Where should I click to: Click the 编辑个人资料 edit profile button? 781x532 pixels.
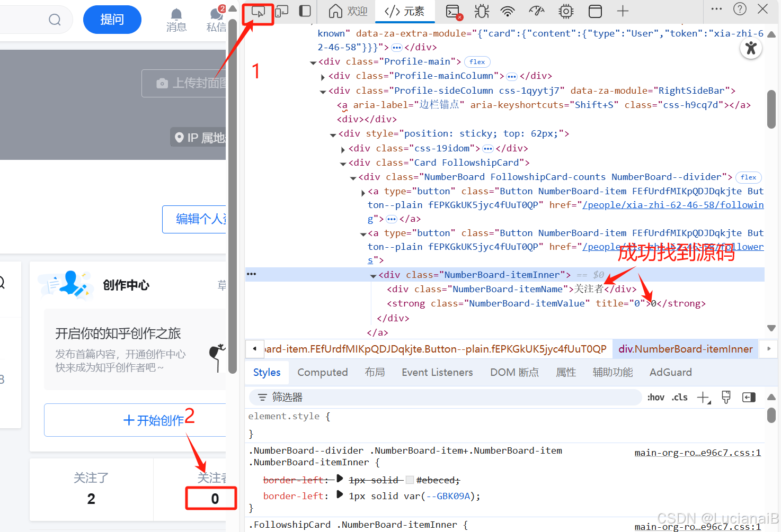194,219
